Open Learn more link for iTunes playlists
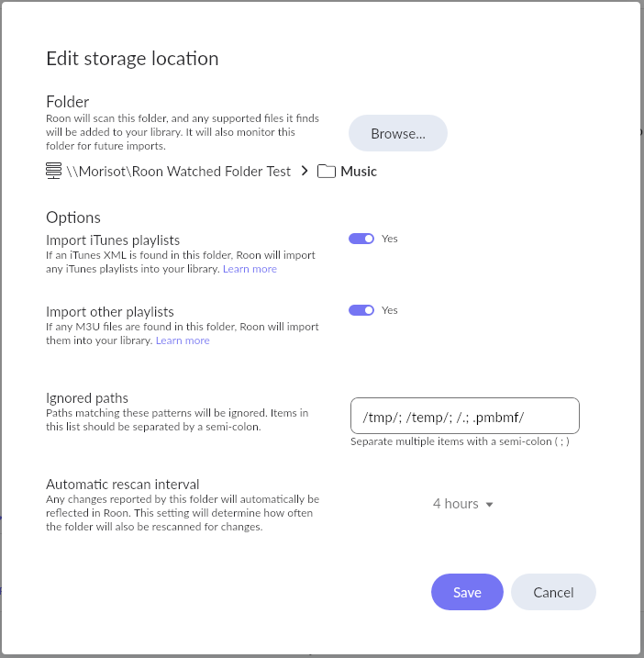 coord(250,269)
